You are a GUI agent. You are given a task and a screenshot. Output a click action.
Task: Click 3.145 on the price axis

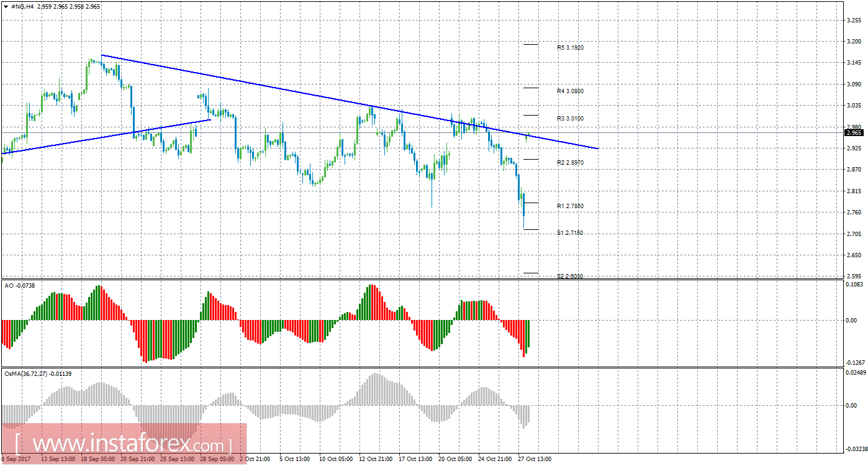854,63
